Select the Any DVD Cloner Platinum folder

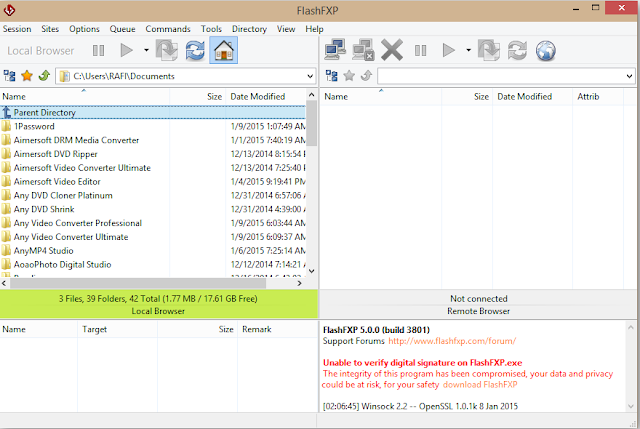point(153,195)
